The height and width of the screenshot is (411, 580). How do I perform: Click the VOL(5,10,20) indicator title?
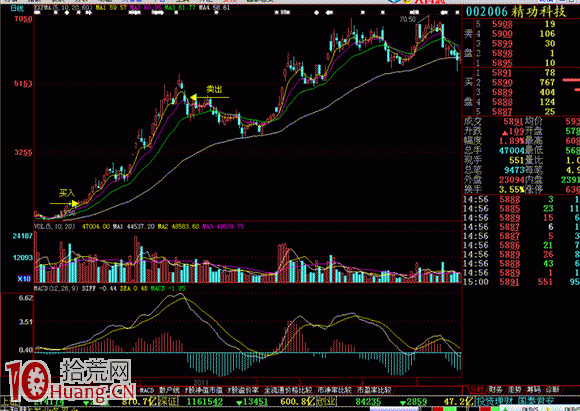(x=55, y=226)
